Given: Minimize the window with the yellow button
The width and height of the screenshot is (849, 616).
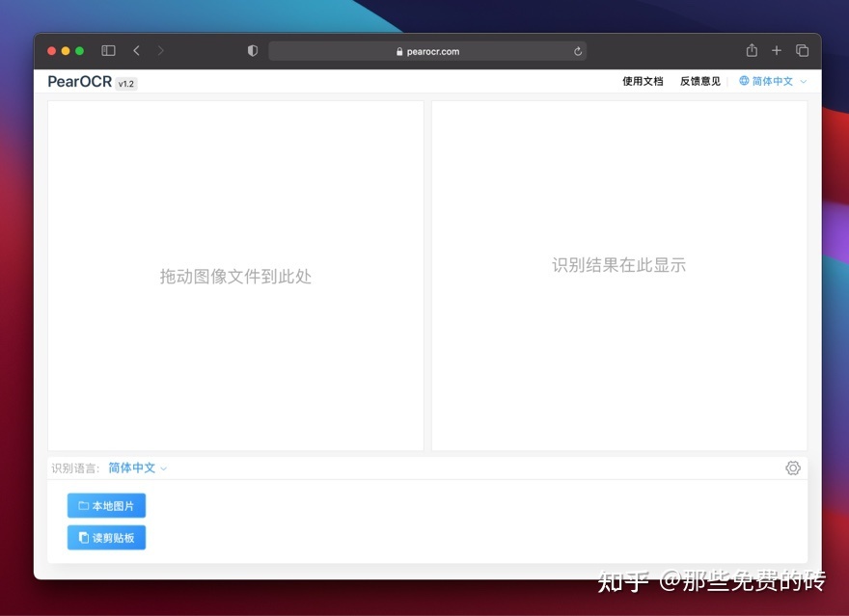Looking at the screenshot, I should 66,51.
